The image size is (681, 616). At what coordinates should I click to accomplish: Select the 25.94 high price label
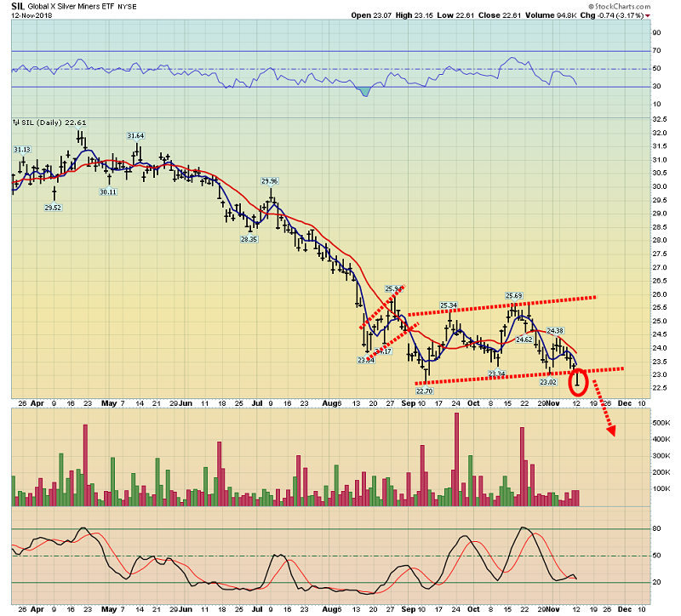[393, 288]
